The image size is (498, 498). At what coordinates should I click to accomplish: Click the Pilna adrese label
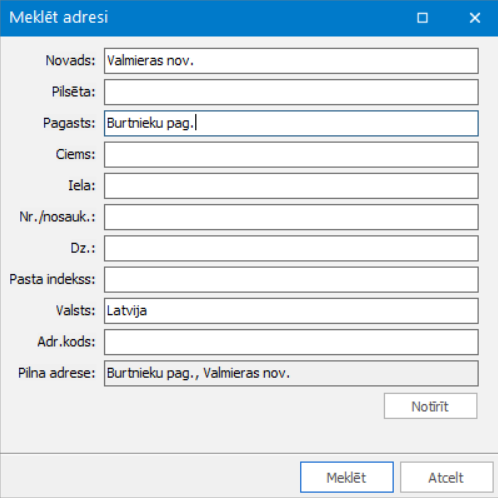[x=57, y=373]
